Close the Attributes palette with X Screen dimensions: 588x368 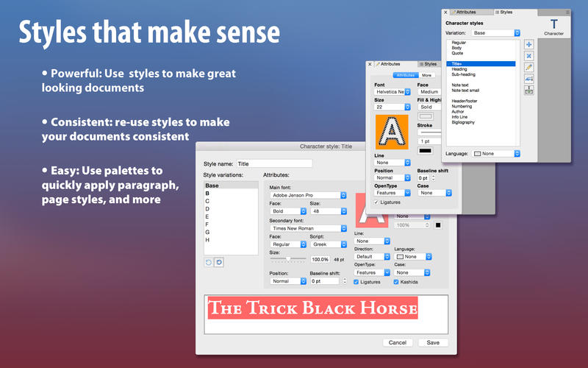pyautogui.click(x=371, y=64)
